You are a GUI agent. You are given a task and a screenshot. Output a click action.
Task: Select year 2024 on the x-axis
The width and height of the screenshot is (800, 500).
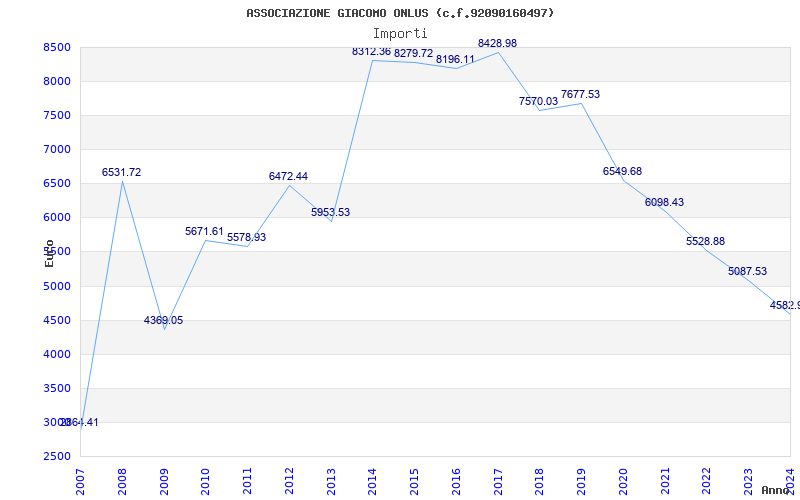[790, 482]
